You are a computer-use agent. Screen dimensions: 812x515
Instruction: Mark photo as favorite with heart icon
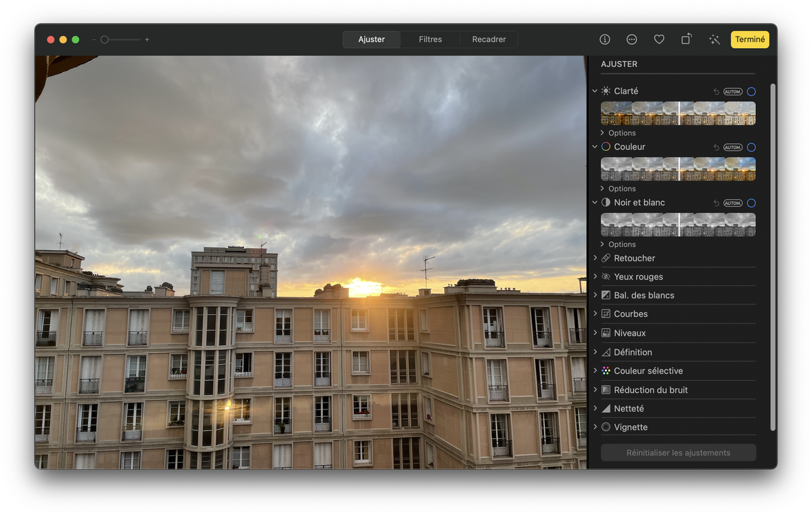[x=659, y=39]
